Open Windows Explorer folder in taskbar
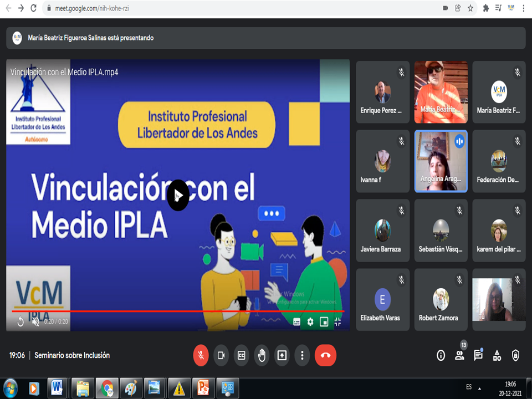The width and height of the screenshot is (532, 399). pyautogui.click(x=83, y=388)
